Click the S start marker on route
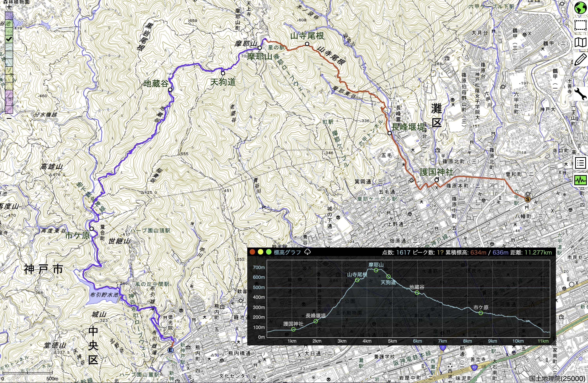Viewport: 588px width, 383px height. 528,199
